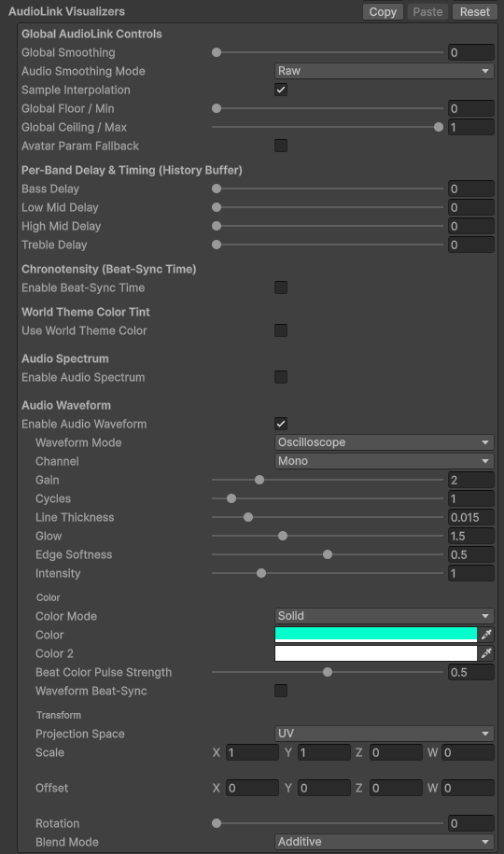Screen dimensions: 504x854
Task: Enable the Audio Spectrum checkbox
Action: 281,377
